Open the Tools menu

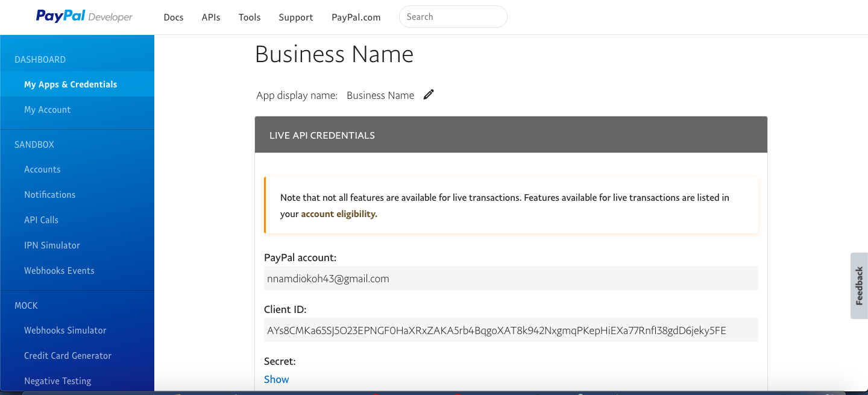(x=250, y=17)
